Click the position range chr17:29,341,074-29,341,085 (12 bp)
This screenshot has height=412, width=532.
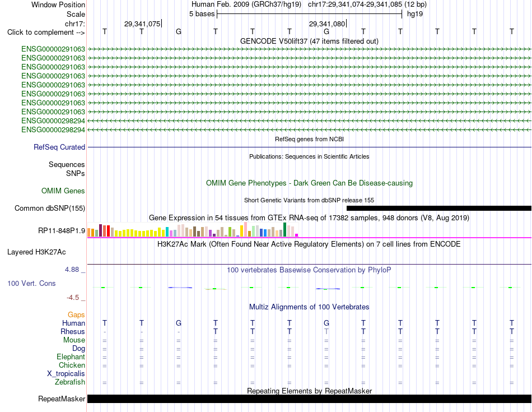[367, 4]
